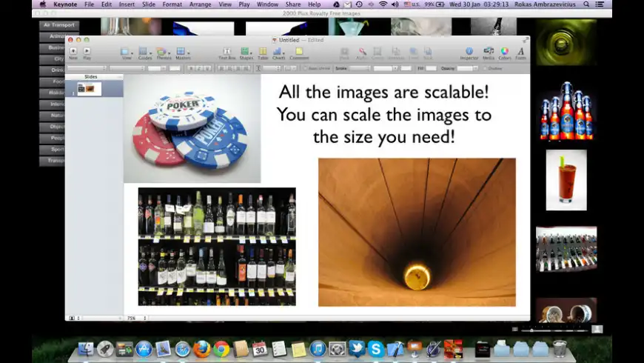
Task: Click the People category button behind Keynote
Action: (x=53, y=138)
